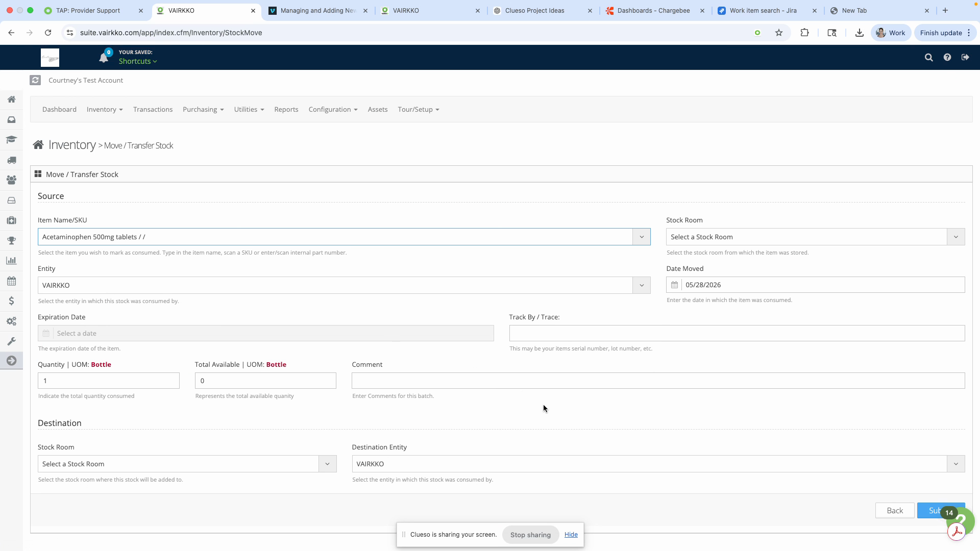
Task: Go to the Dashboard menu item
Action: tap(59, 109)
